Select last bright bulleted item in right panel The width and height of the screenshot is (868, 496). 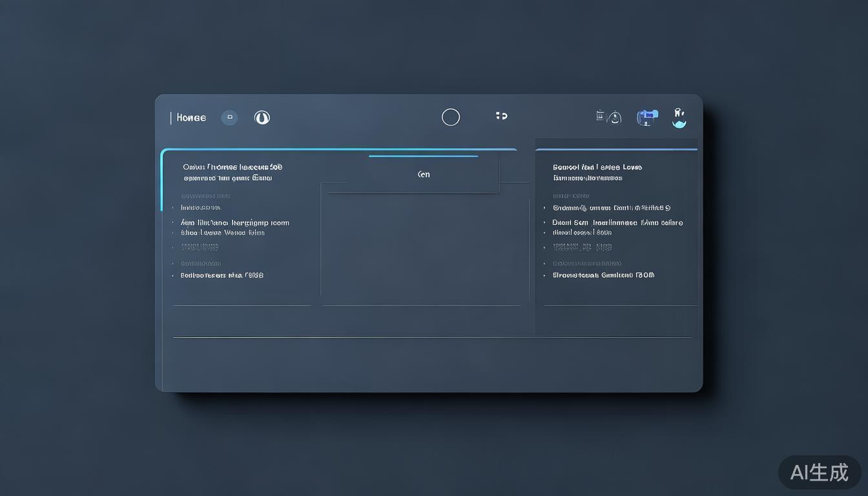point(603,275)
